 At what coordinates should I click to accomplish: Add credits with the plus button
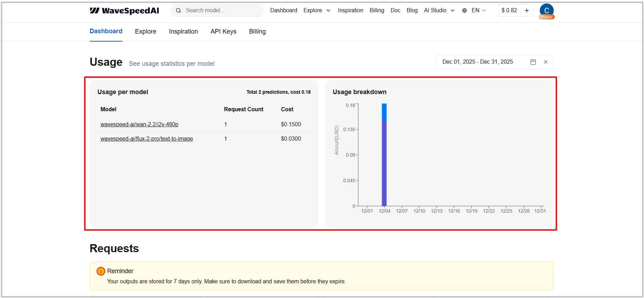pyautogui.click(x=527, y=10)
